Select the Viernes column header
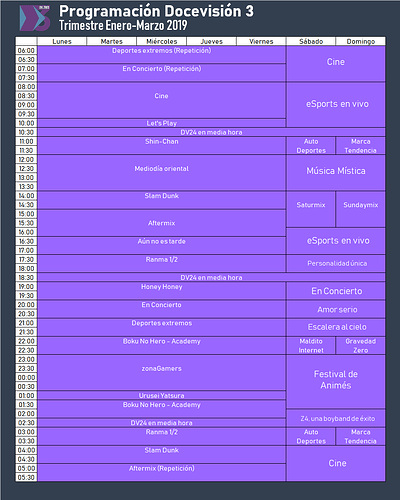The width and height of the screenshot is (400, 500). (x=261, y=41)
